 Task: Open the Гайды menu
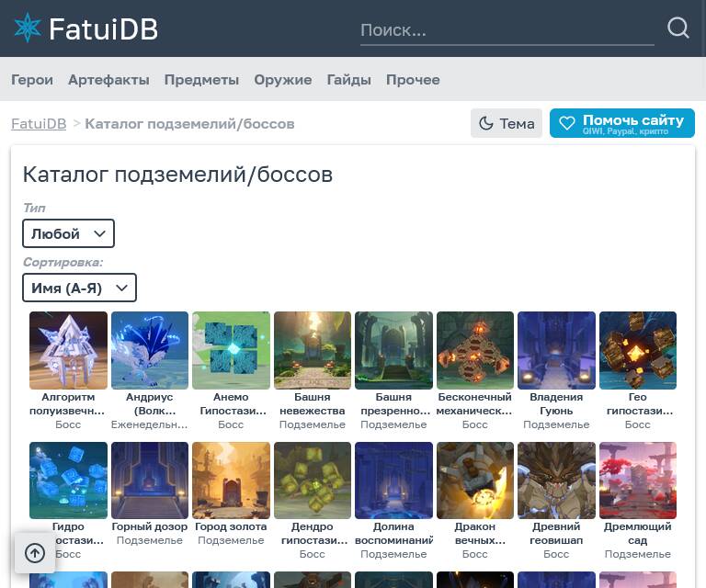point(349,80)
